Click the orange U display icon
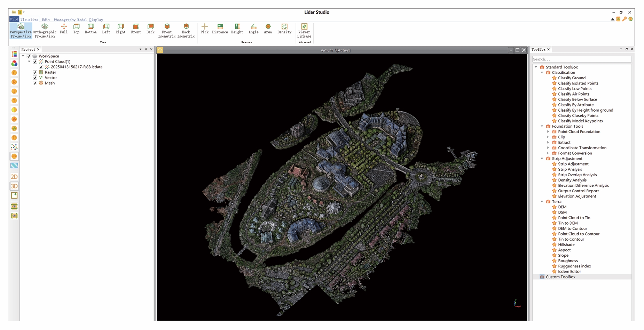Screen dimensions: 644x330 [14, 138]
